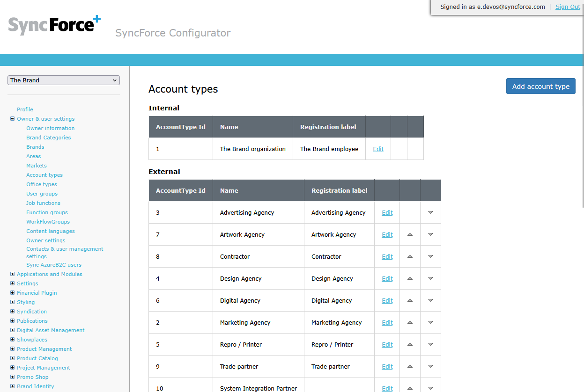The height and width of the screenshot is (392, 584).
Task: Move Contractor row down
Action: (x=430, y=256)
